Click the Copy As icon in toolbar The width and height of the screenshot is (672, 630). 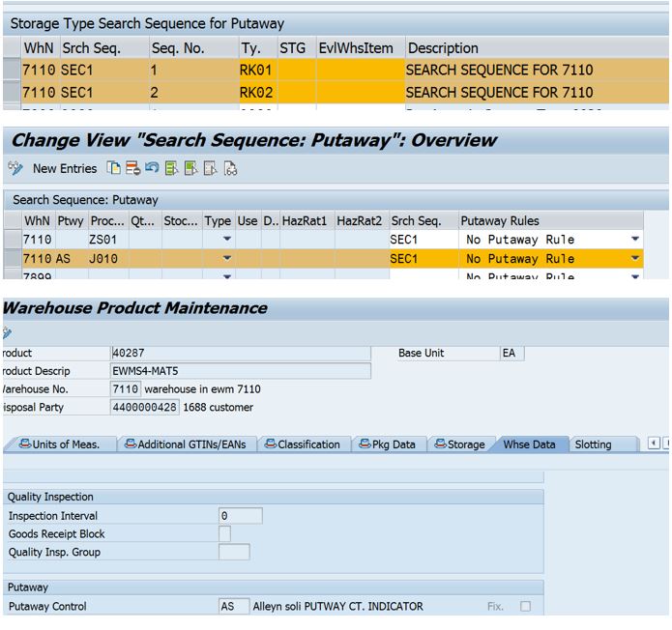point(114,168)
